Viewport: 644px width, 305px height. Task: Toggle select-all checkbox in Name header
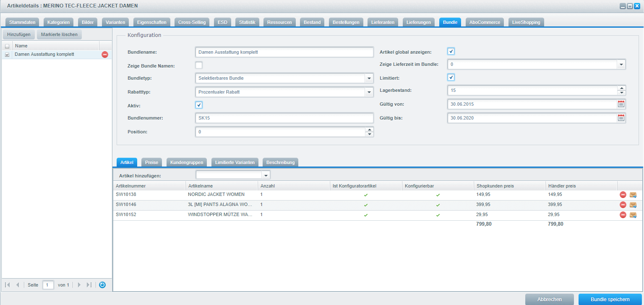tap(7, 46)
